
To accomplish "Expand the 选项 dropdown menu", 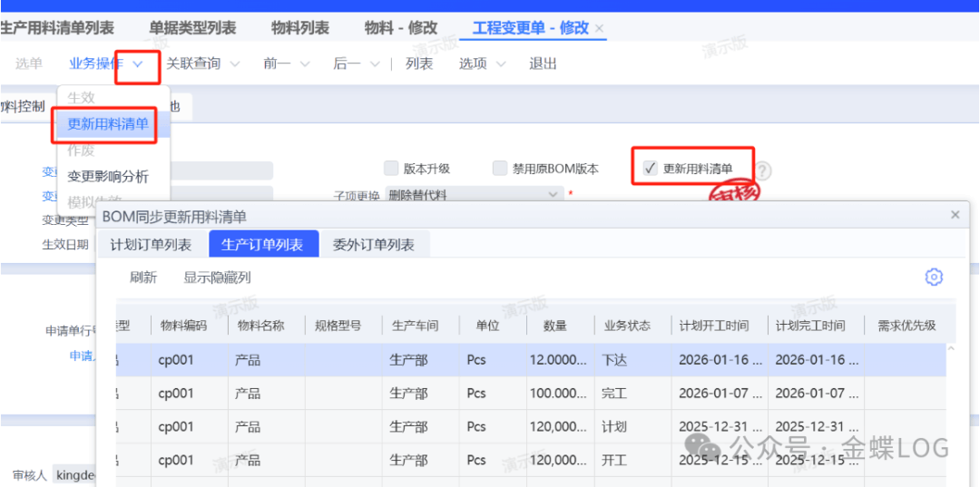I will (x=482, y=63).
